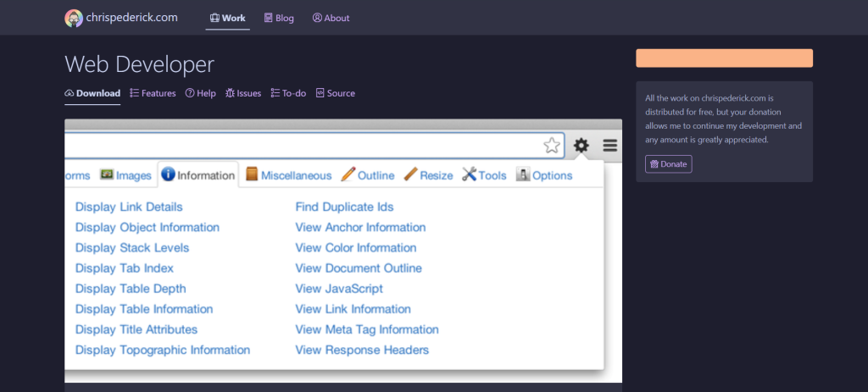868x392 pixels.
Task: Click Find Duplicate Ids
Action: point(344,207)
